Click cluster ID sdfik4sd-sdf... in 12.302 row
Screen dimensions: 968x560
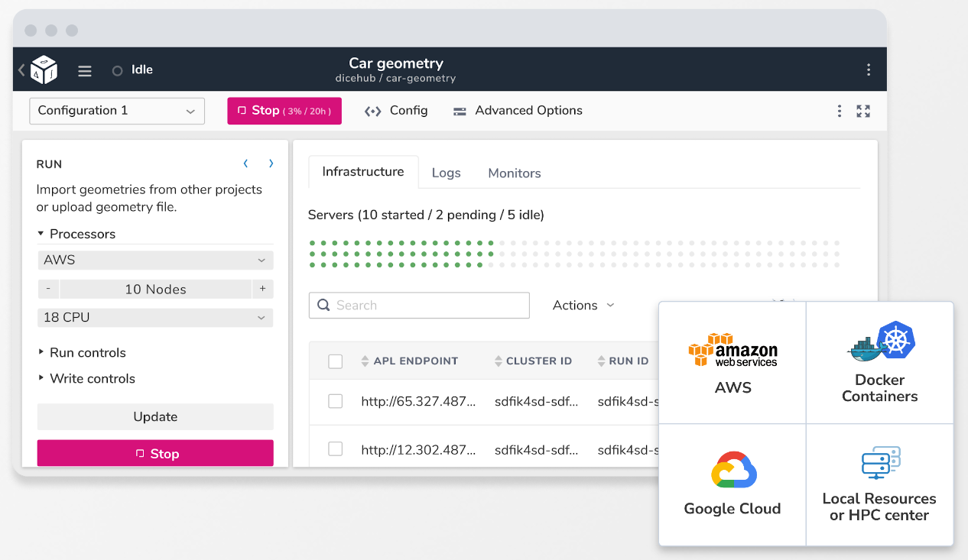(537, 449)
